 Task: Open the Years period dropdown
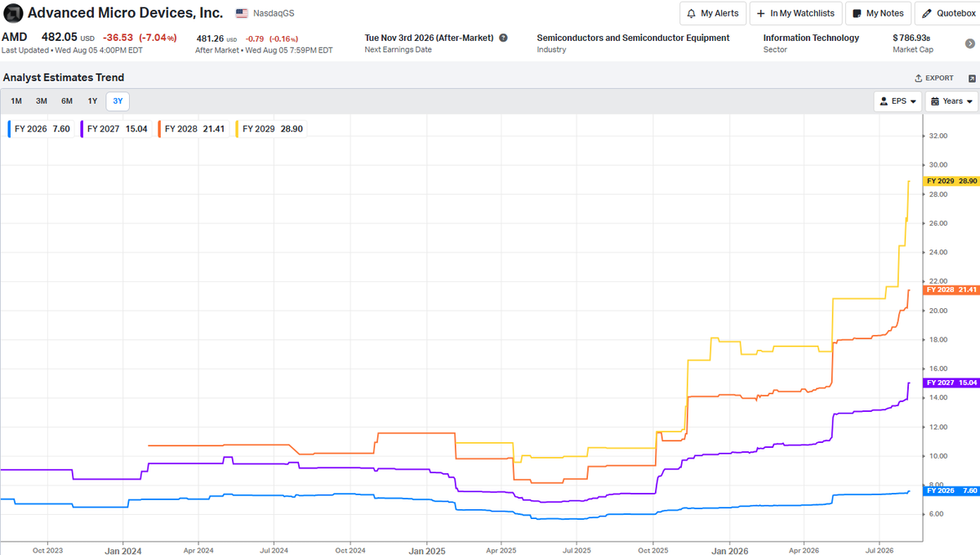click(x=951, y=101)
